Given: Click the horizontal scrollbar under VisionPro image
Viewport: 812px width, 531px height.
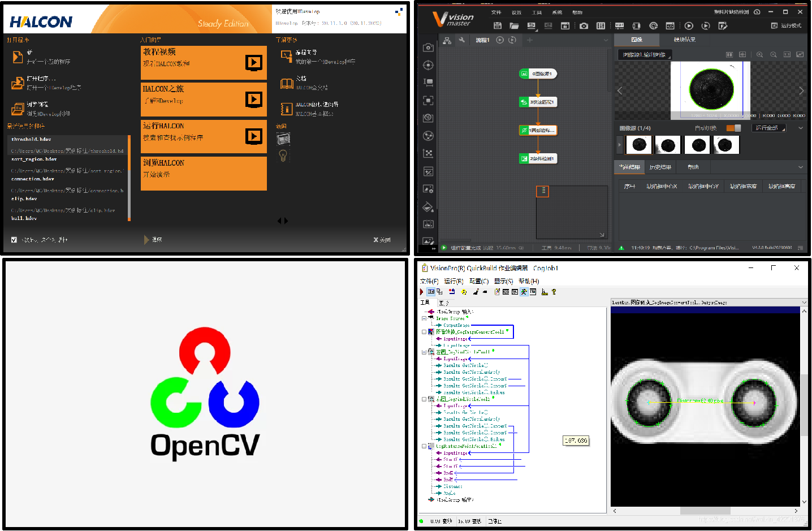Looking at the screenshot, I should pos(705,511).
